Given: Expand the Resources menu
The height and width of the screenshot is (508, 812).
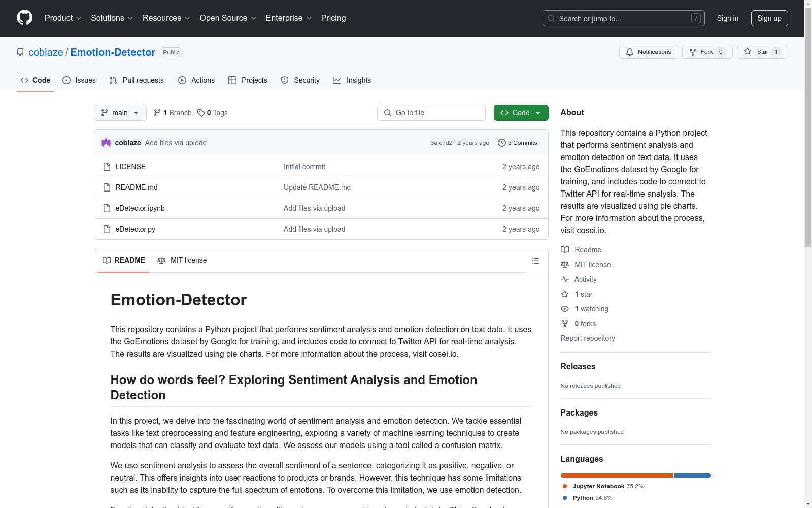Looking at the screenshot, I should click(166, 18).
